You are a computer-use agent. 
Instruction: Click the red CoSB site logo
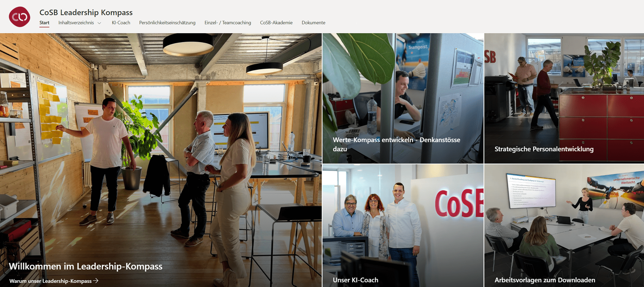[x=20, y=17]
